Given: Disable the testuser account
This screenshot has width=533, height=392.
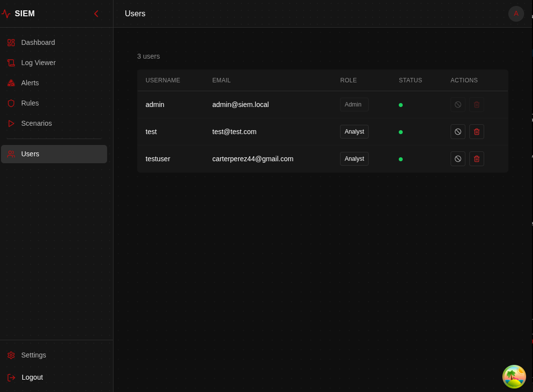Looking at the screenshot, I should (458, 159).
